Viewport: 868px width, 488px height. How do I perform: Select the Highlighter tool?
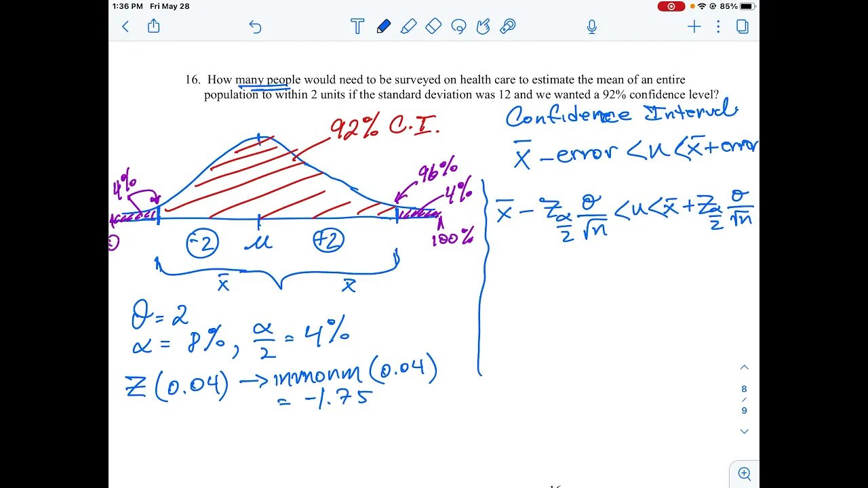click(x=408, y=26)
